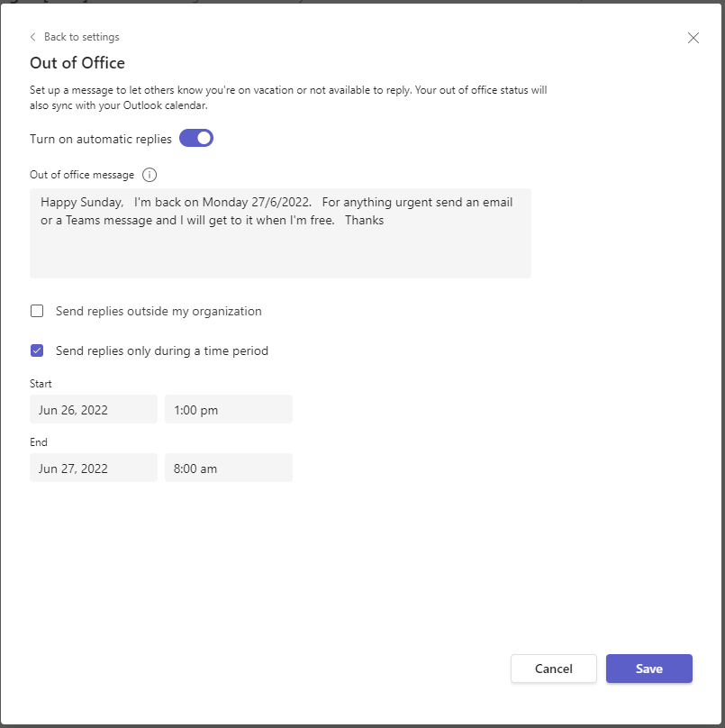
Task: Save the out of office settings
Action: coord(648,669)
